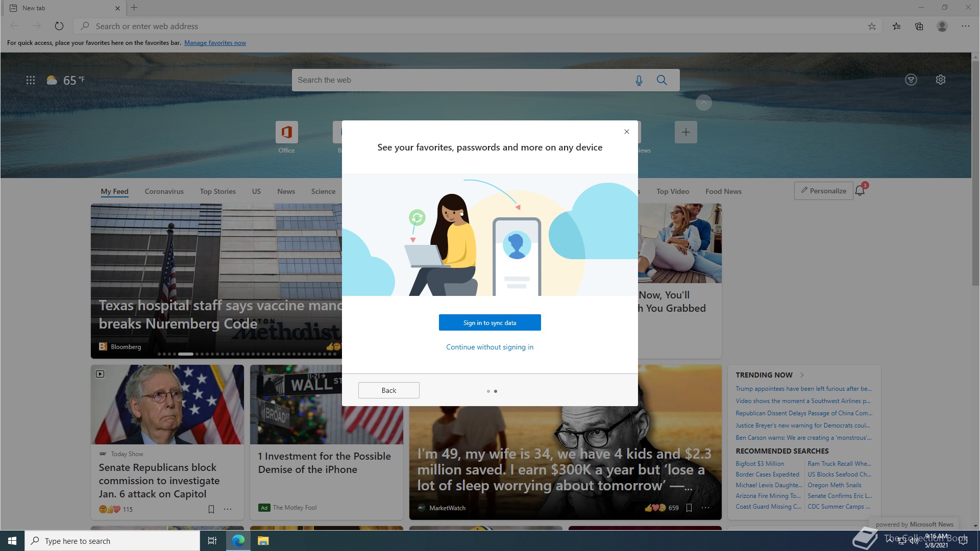
Task: Bookmark the Senate Republicans story
Action: click(211, 509)
